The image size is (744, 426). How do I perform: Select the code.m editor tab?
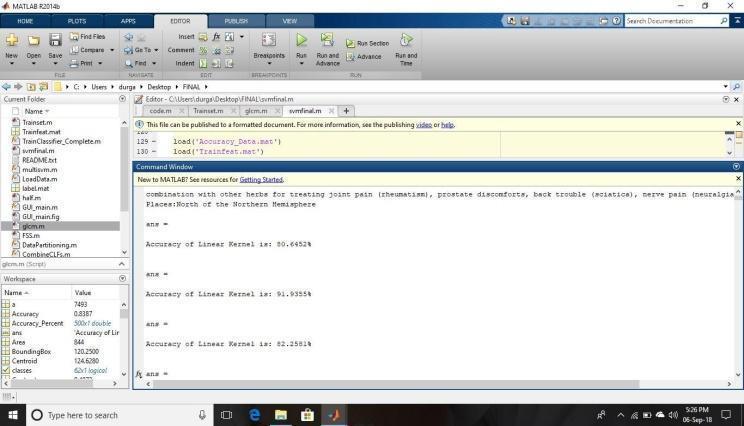[x=160, y=111]
